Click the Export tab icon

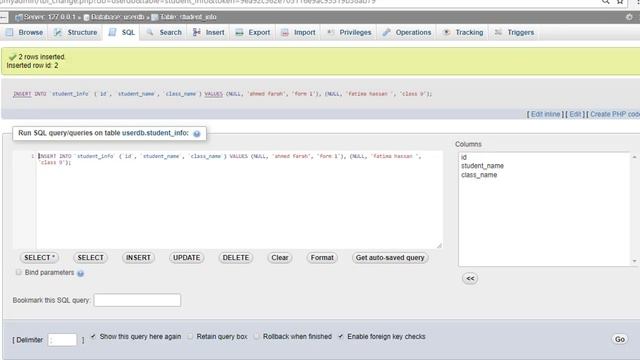[240, 32]
